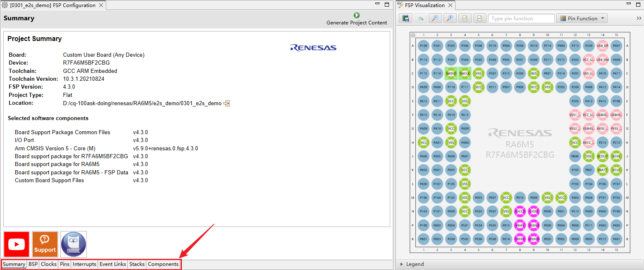The image size is (644, 270).
Task: Select the SWDIO pin on the package
Action: point(451,73)
